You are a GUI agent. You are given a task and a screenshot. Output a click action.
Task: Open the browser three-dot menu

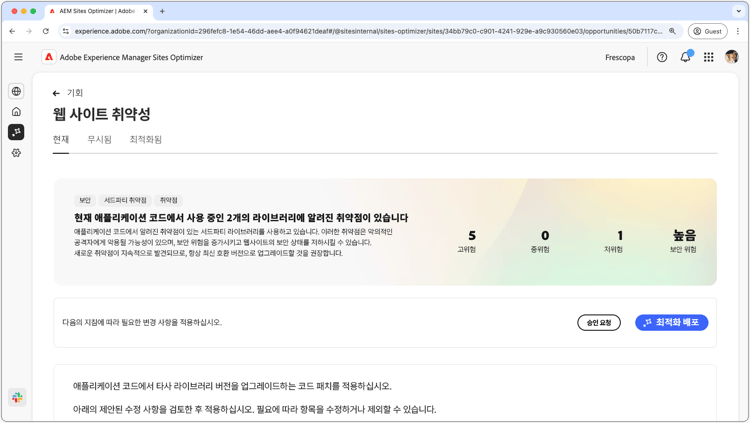738,31
